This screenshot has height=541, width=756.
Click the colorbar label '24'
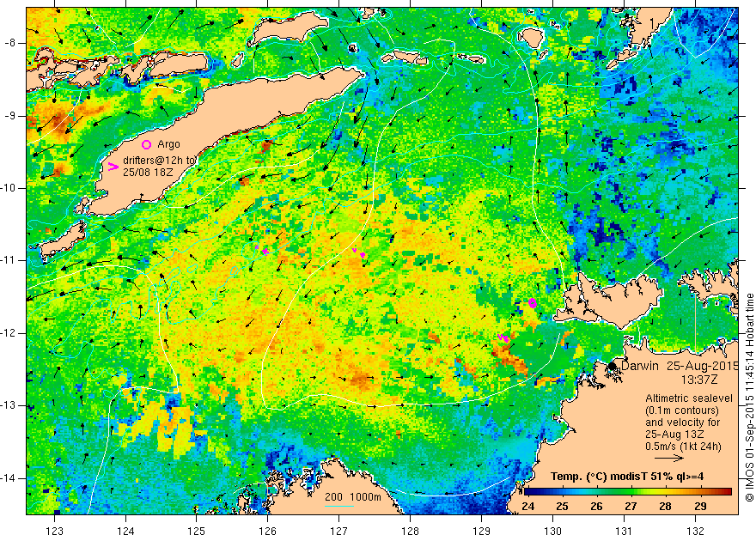coord(528,507)
